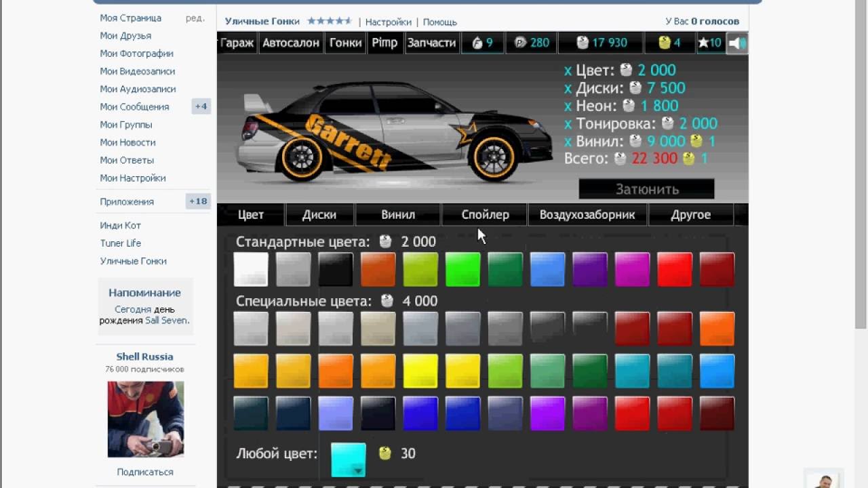Click the Shell Russia ad photo
The width and height of the screenshot is (868, 488).
click(146, 419)
